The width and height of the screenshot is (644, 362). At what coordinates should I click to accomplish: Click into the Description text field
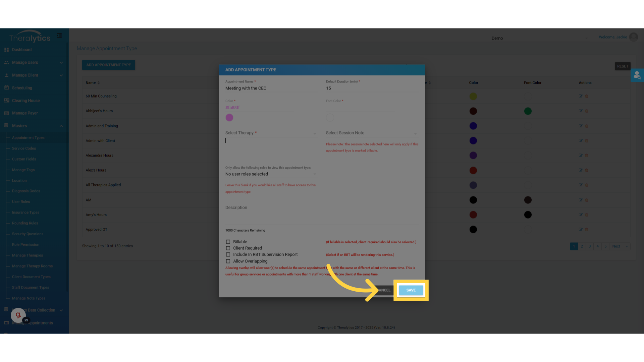tap(321, 215)
